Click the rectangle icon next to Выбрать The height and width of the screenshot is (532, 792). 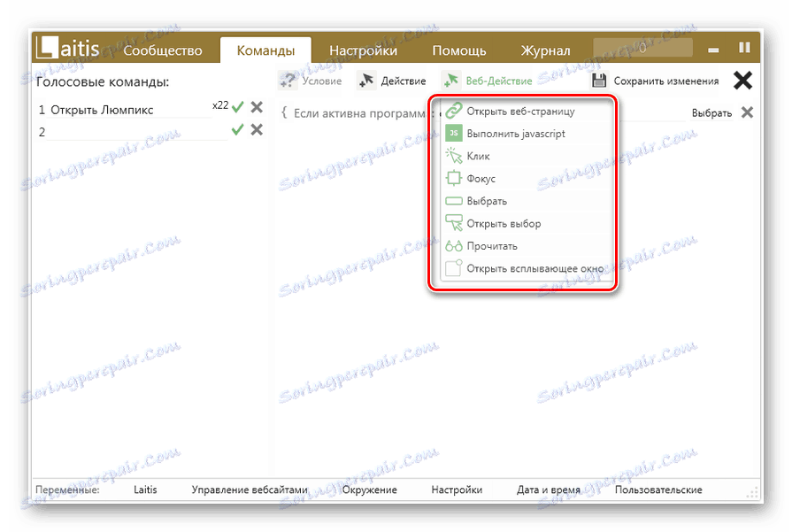click(454, 201)
